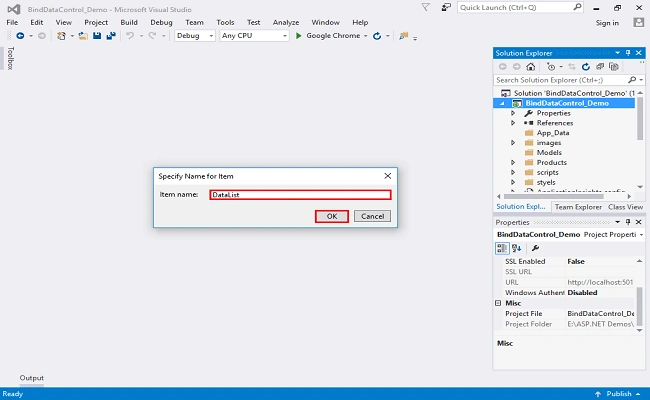Click the Quick Launch search box
Screen dimensions: 650x400
pos(520,7)
